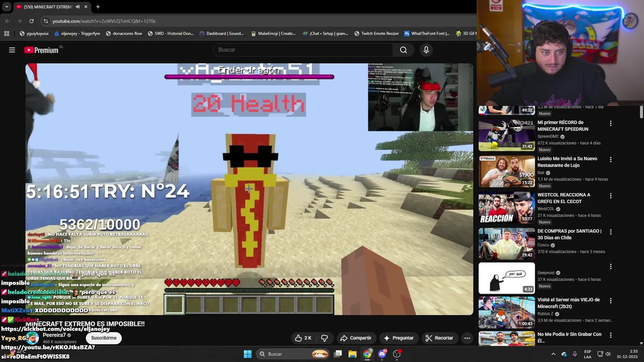This screenshot has width=644, height=362.
Task: Toggle the taskbar microphone tray icon
Action: pyautogui.click(x=575, y=354)
